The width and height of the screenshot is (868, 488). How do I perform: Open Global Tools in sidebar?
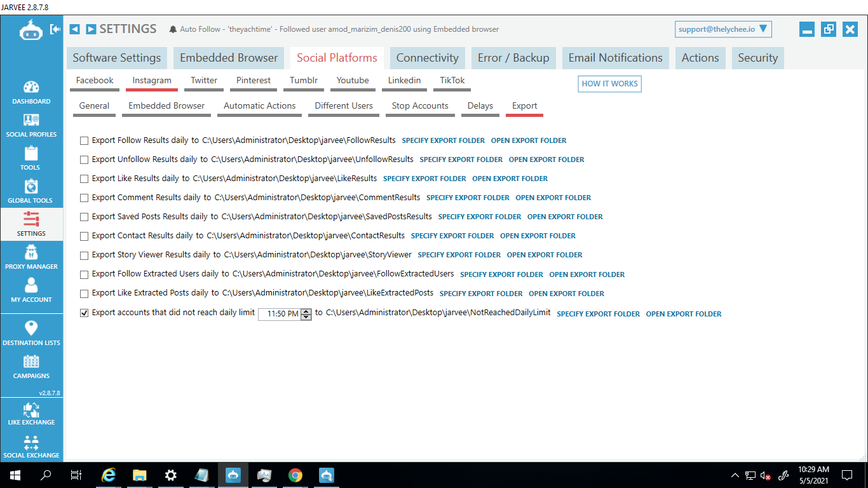(31, 191)
